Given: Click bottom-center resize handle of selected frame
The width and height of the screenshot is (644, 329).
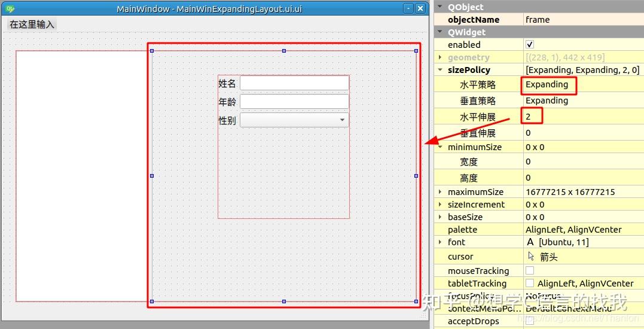Looking at the screenshot, I should tap(284, 301).
